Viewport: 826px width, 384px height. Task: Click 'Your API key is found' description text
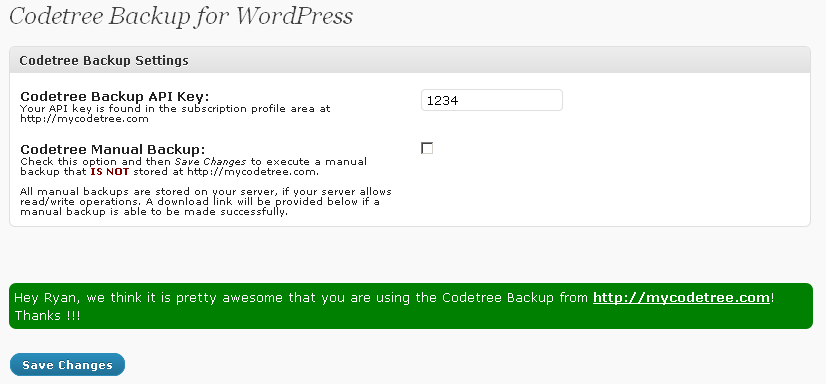175,113
